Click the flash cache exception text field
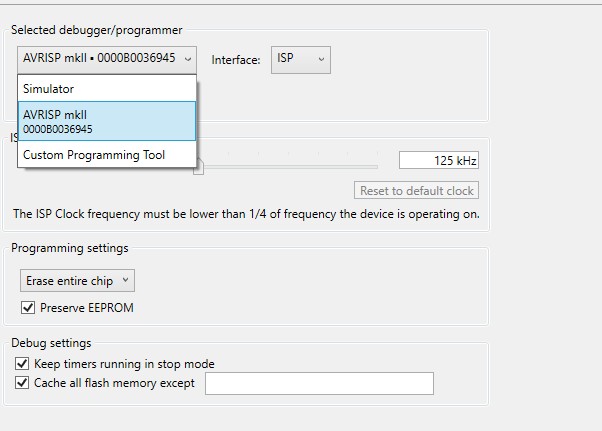 319,384
